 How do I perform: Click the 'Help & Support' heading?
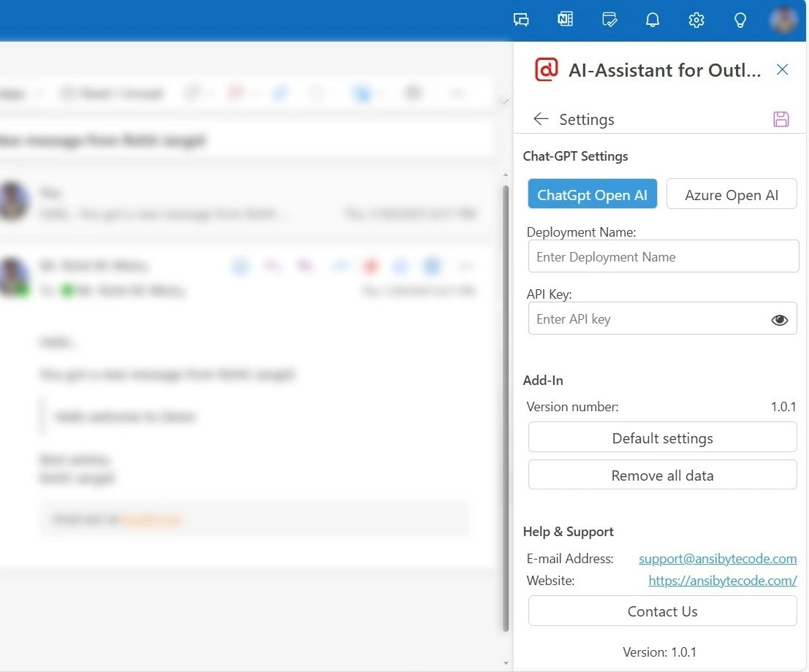click(569, 531)
